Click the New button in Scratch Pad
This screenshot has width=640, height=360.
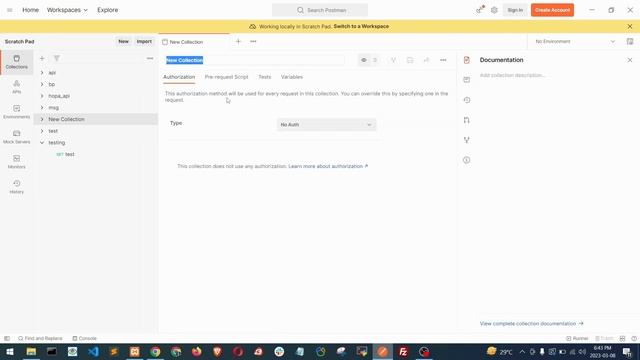coord(123,41)
